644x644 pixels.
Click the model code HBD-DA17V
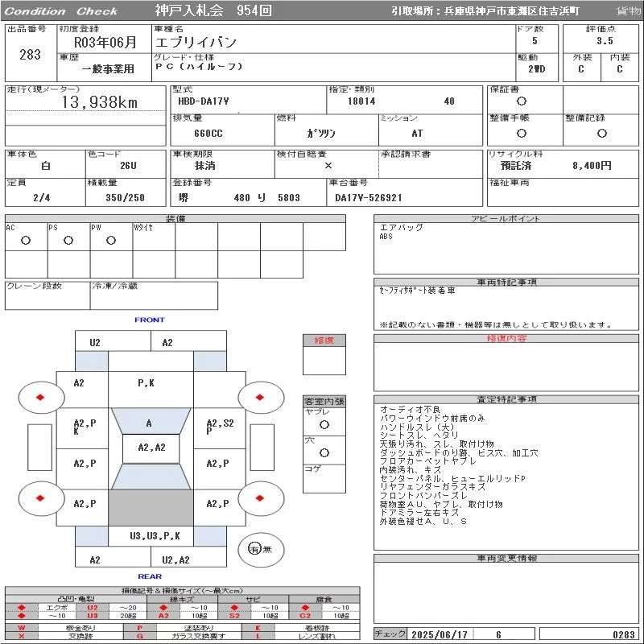click(x=204, y=101)
